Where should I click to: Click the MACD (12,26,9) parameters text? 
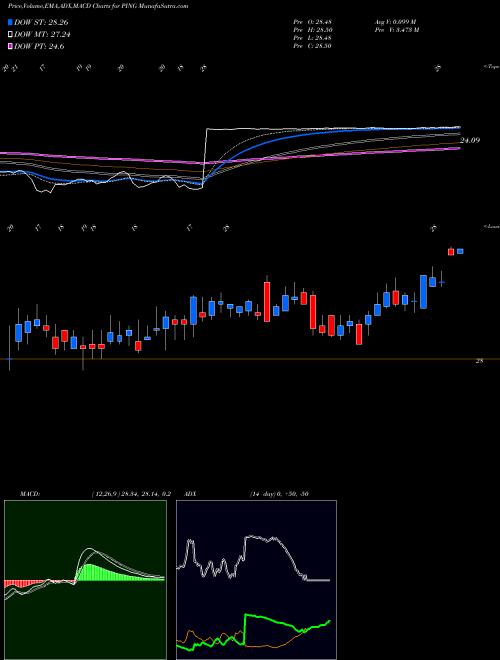(131, 494)
